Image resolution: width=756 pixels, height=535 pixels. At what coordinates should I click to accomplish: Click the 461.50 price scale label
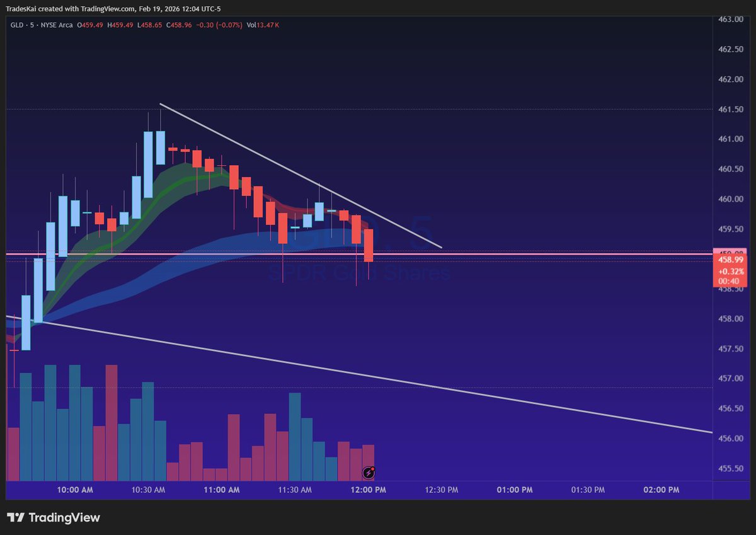click(731, 109)
